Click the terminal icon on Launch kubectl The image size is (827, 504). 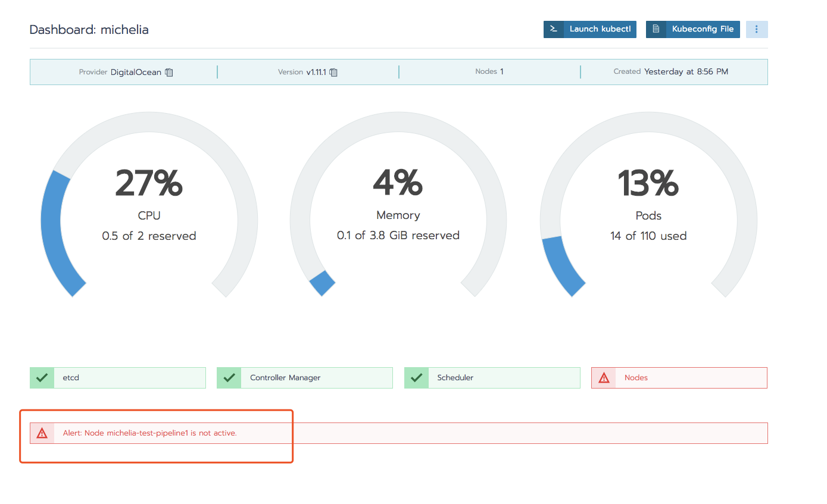coord(554,29)
